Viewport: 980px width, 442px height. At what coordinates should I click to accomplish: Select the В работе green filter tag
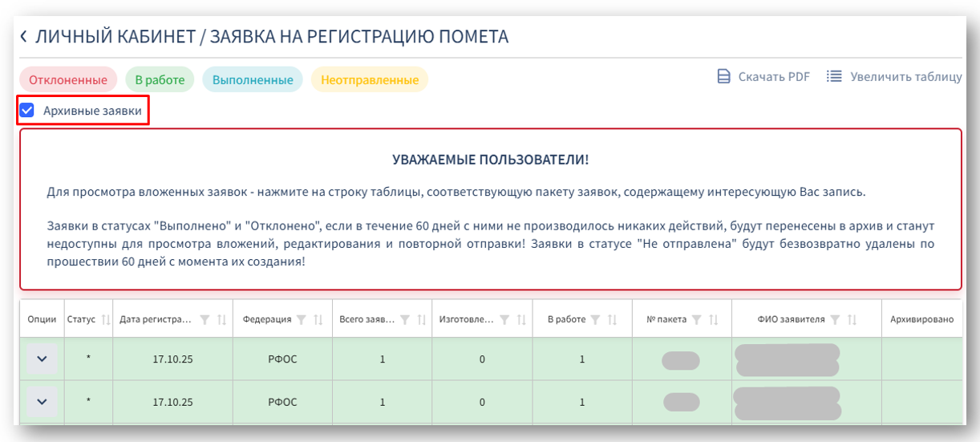click(159, 79)
